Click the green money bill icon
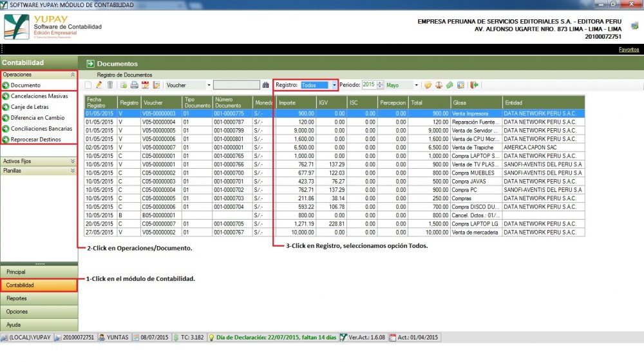The width and height of the screenshot is (644, 362). (450, 85)
